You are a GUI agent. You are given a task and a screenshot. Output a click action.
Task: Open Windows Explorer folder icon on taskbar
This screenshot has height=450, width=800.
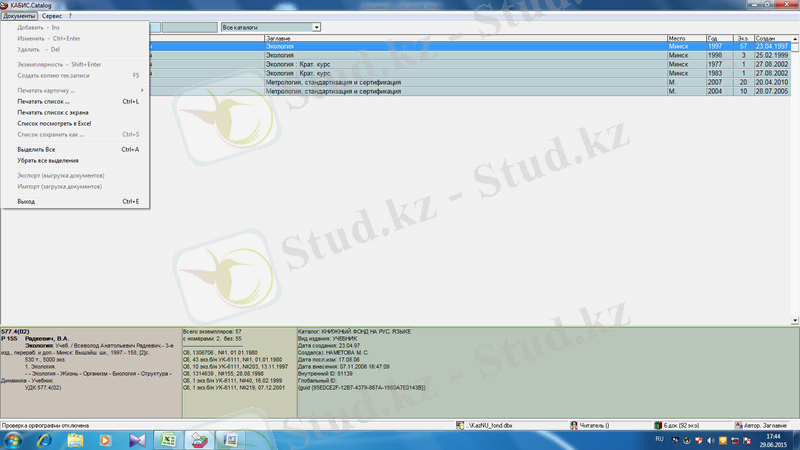pos(75,440)
